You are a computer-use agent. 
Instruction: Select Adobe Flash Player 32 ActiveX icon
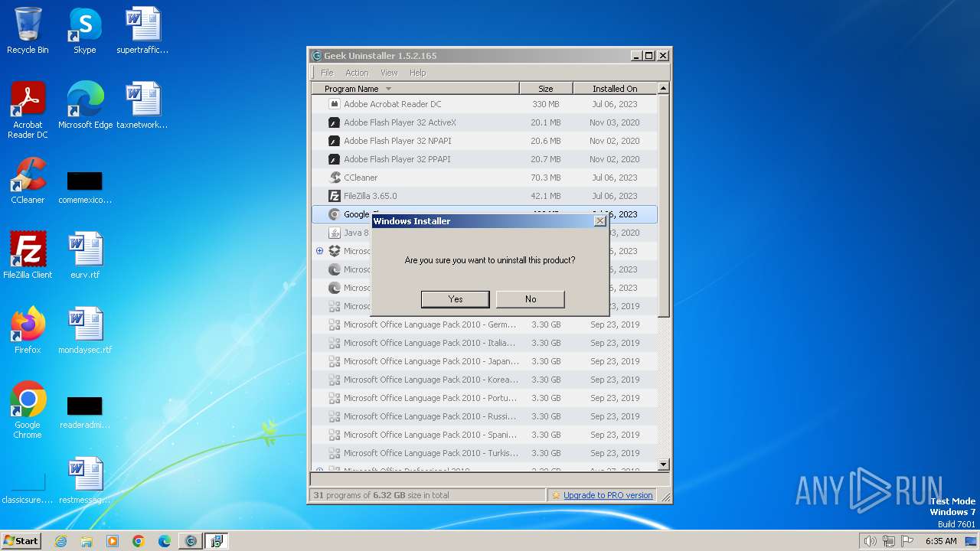tap(334, 122)
